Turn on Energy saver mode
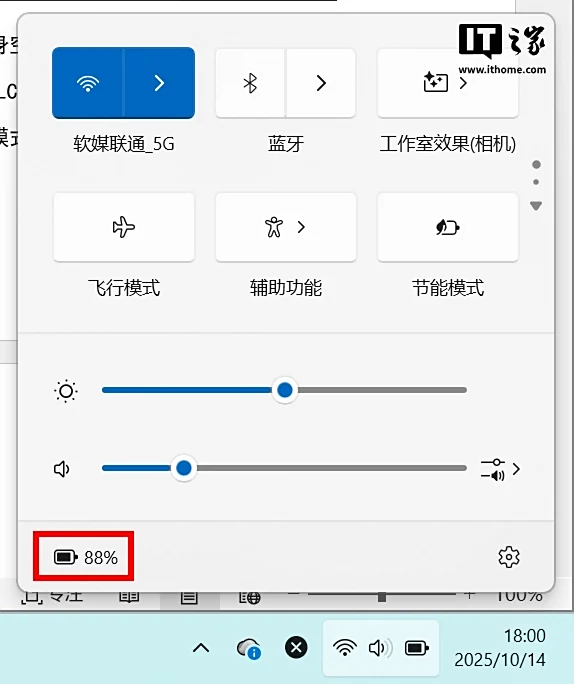 (x=448, y=227)
